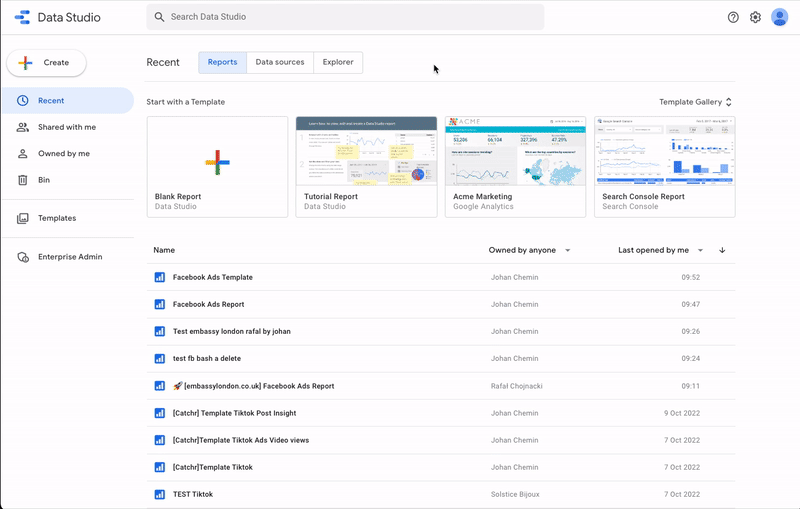Click the Data Studio logo icon

[22, 17]
